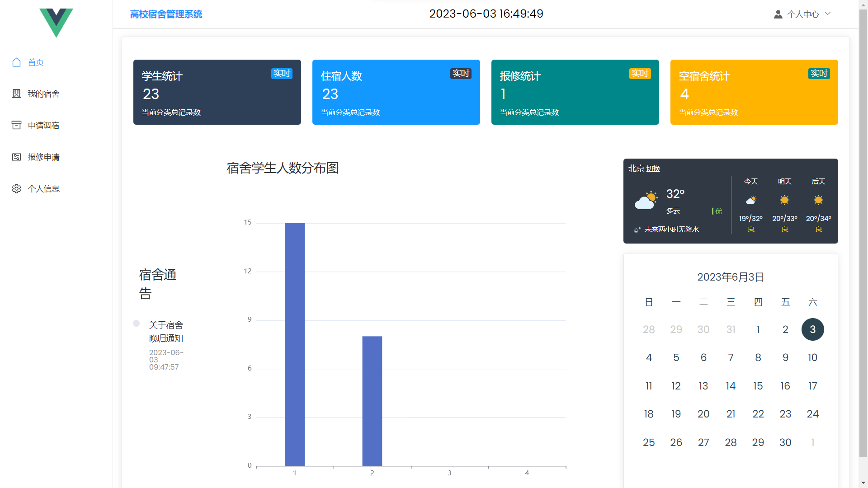Click the box icon for 申请调宿
The width and height of the screenshot is (868, 488).
[17, 125]
